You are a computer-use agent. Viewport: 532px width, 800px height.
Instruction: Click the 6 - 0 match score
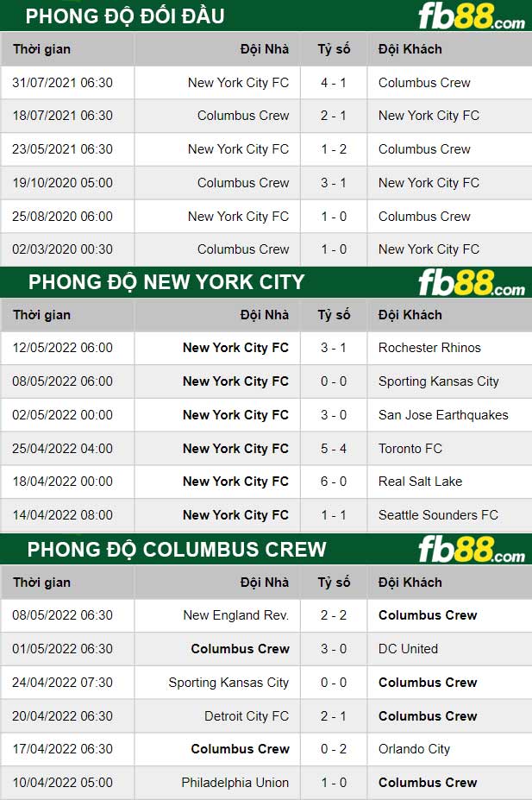click(334, 482)
